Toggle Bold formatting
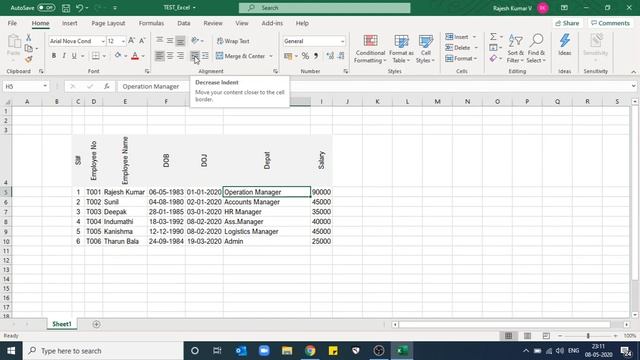Image resolution: width=640 pixels, height=360 pixels. (x=53, y=56)
